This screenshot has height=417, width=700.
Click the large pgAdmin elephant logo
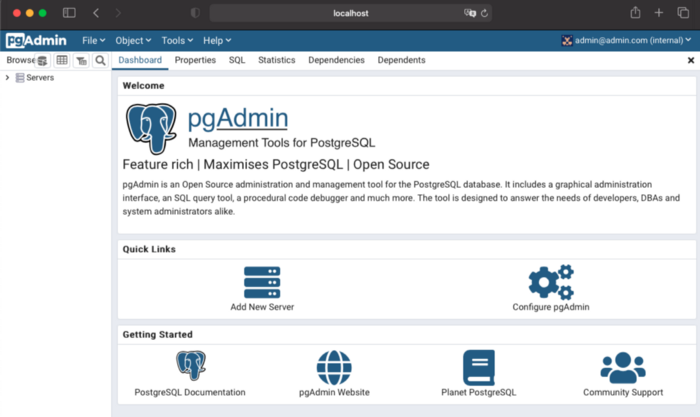pos(151,129)
